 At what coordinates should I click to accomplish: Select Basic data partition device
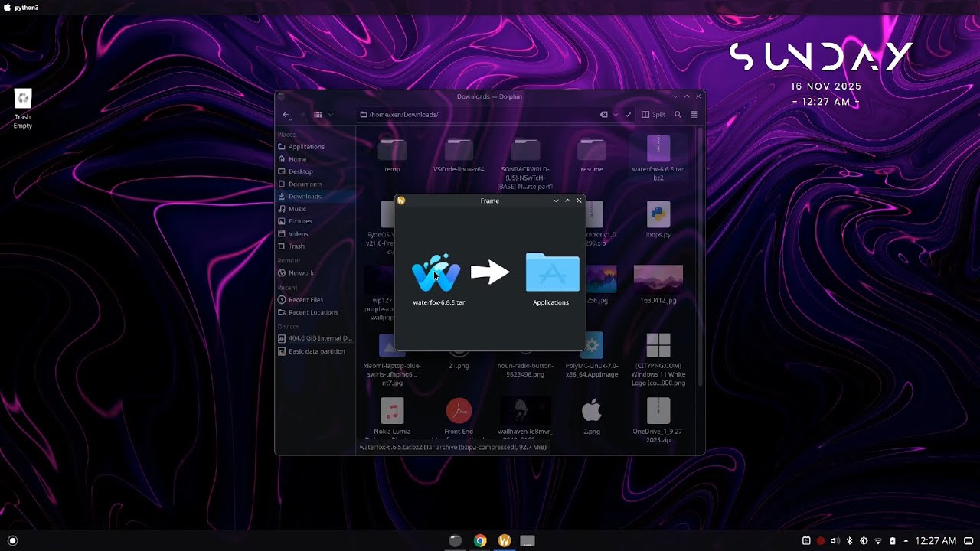(x=316, y=351)
